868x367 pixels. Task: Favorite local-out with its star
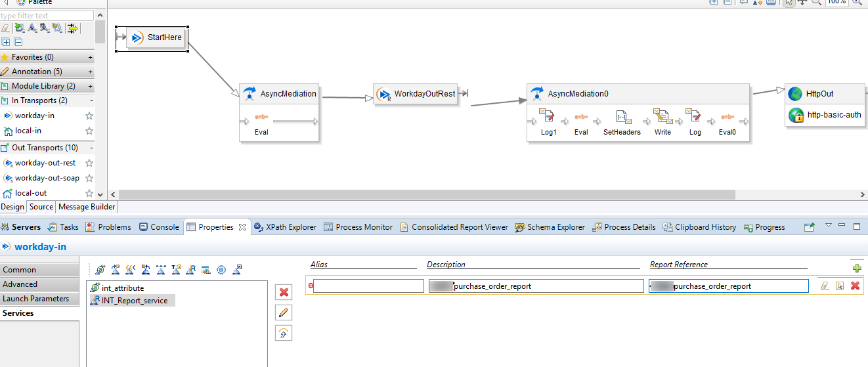(x=89, y=193)
